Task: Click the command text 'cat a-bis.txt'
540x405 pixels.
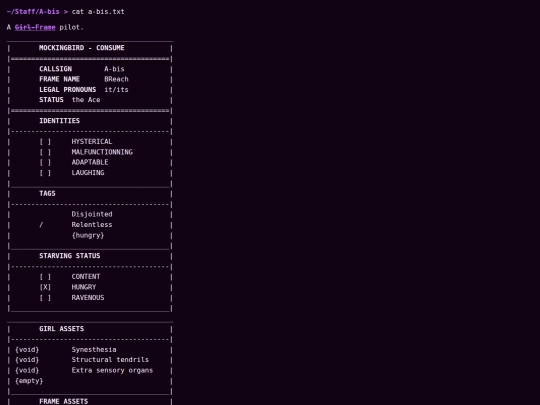Action: pos(98,11)
